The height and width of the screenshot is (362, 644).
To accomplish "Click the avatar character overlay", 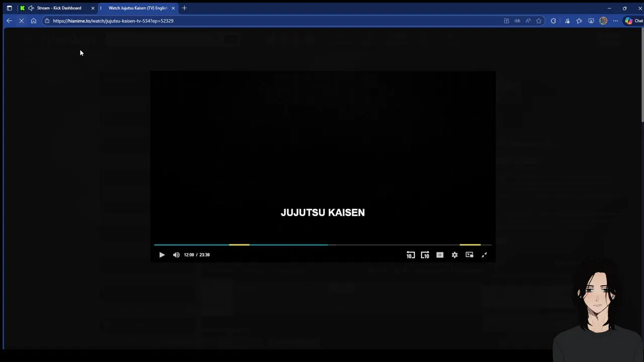I will point(598,309).
